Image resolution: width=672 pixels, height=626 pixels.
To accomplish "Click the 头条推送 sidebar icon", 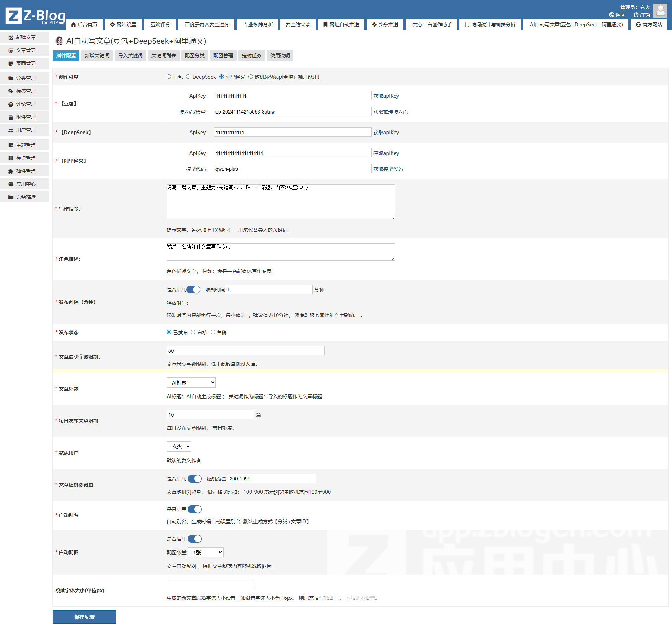I will (x=11, y=197).
